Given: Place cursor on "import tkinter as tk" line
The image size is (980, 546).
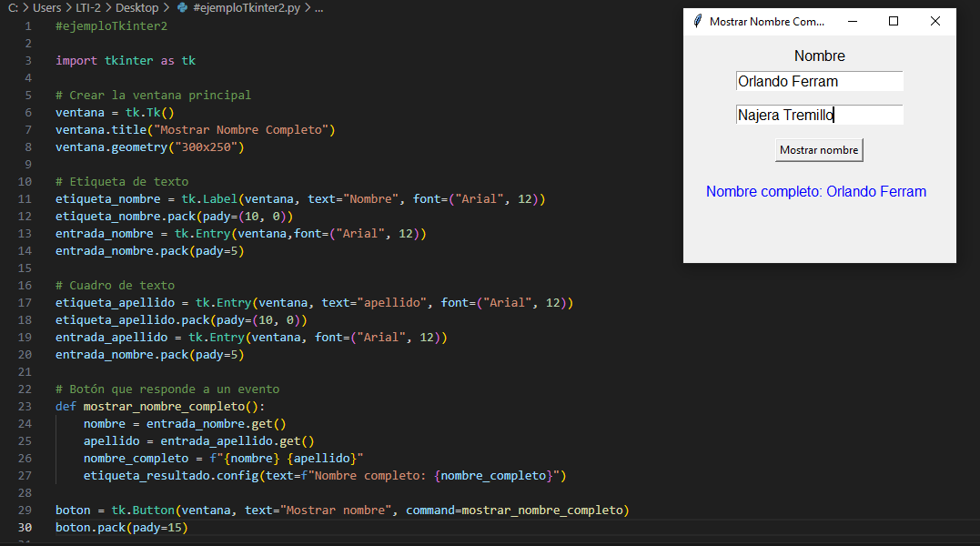Looking at the screenshot, I should (126, 61).
